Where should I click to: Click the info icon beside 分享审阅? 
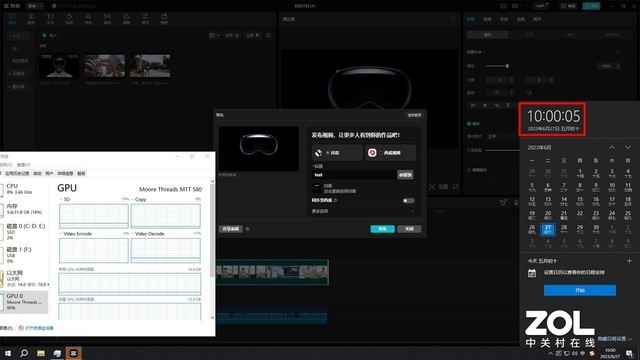point(247,229)
